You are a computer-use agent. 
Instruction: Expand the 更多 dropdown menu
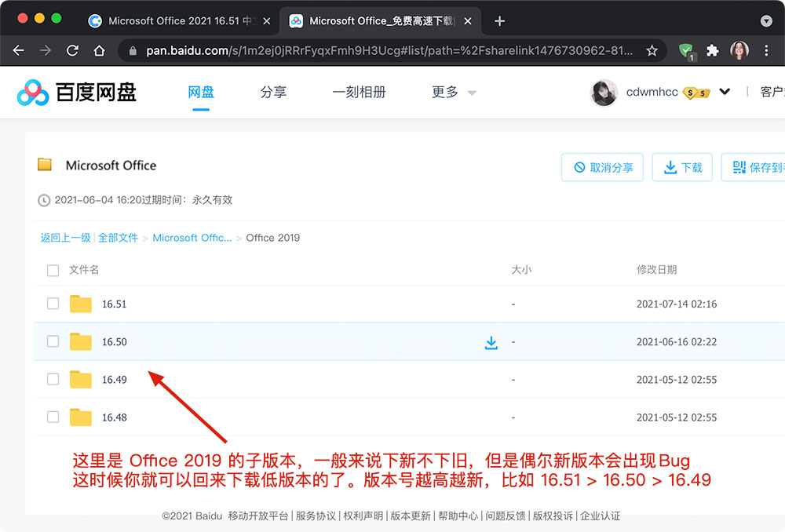[x=454, y=92]
